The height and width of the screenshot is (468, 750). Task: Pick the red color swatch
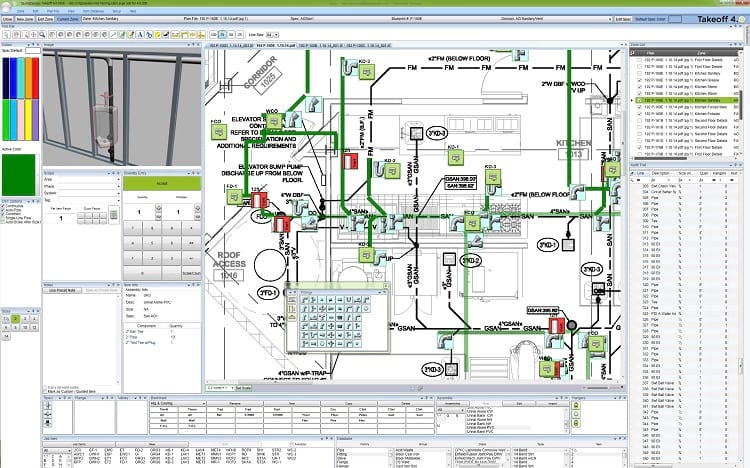point(35,78)
